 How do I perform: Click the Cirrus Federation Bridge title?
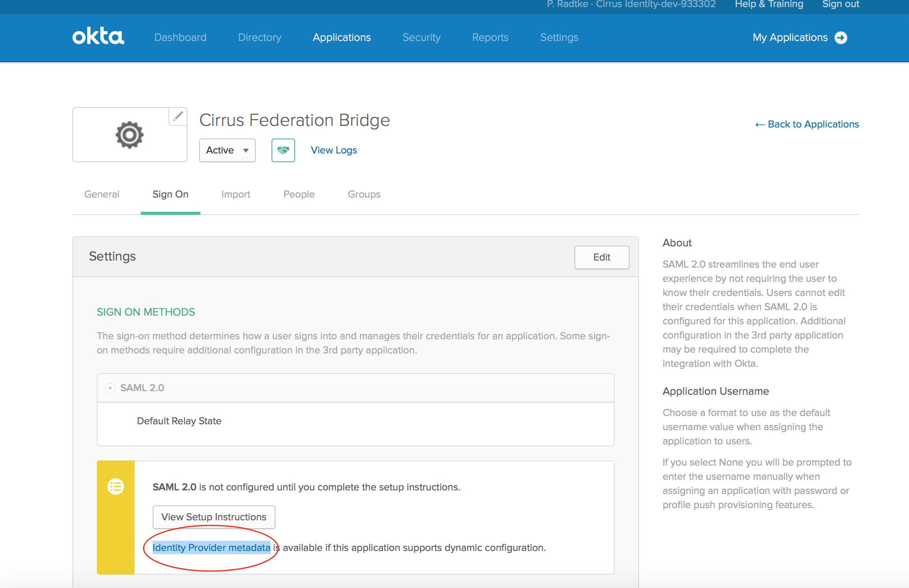pos(294,120)
